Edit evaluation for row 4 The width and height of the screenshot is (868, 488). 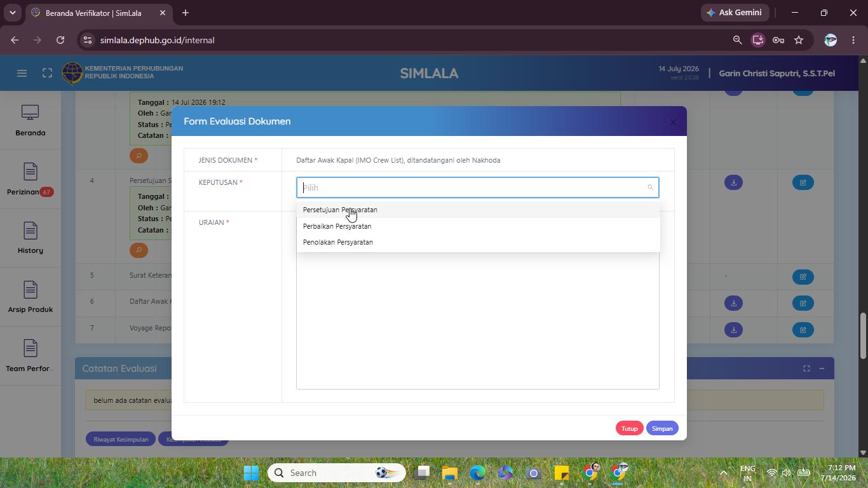[x=803, y=182]
